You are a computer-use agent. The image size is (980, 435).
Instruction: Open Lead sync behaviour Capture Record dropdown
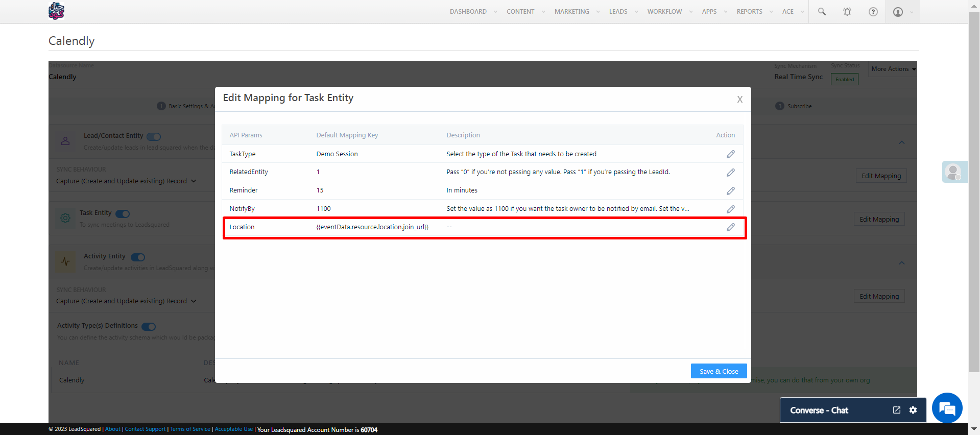pyautogui.click(x=126, y=181)
